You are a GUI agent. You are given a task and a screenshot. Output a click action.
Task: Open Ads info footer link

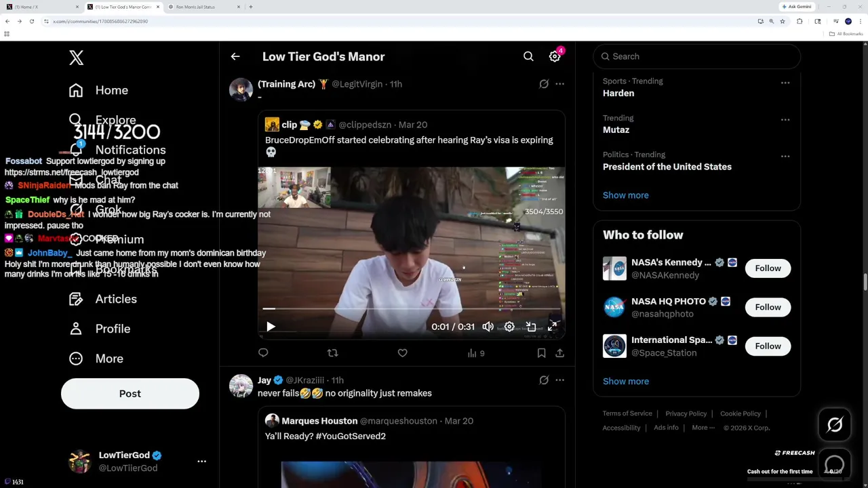pos(666,428)
